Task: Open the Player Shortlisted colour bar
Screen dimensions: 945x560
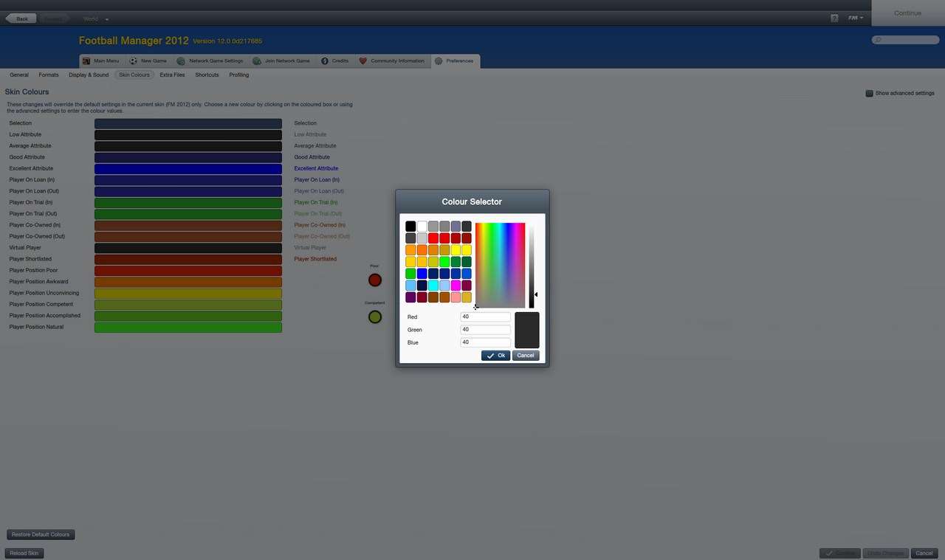Action: [x=188, y=260]
